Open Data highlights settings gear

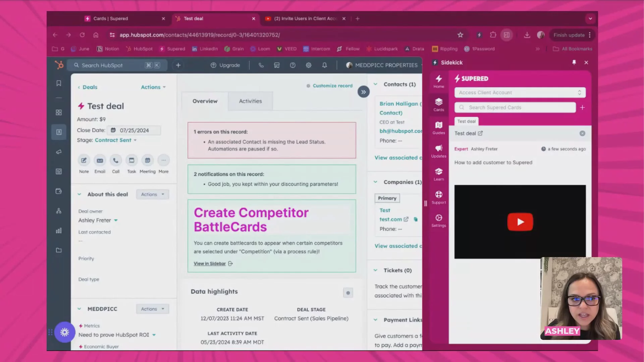tap(348, 293)
